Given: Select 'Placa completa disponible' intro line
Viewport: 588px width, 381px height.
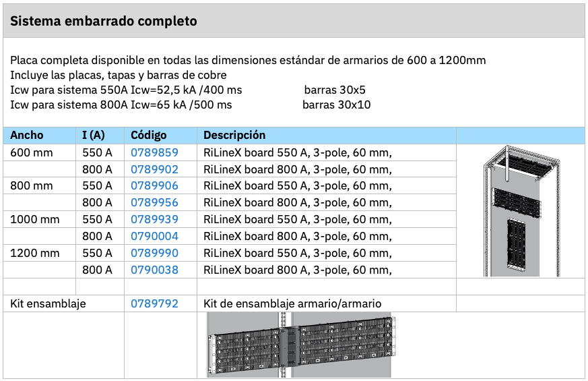Looking at the screenshot, I should point(248,60).
